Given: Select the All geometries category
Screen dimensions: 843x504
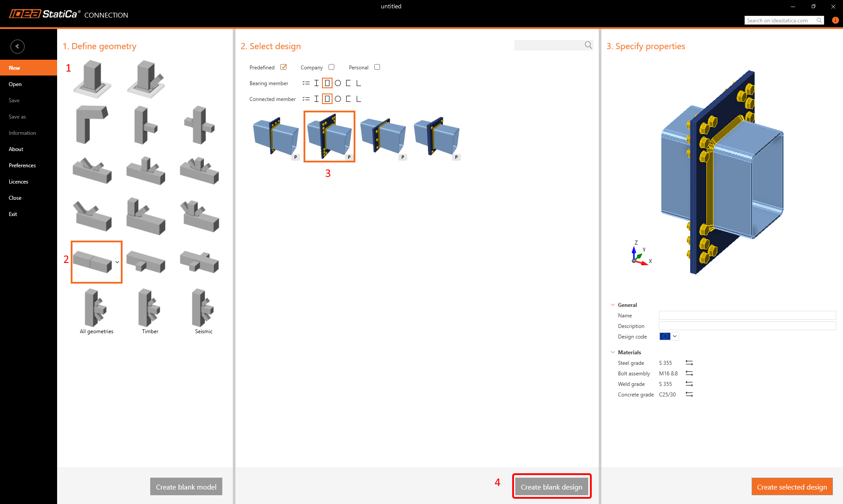Looking at the screenshot, I should coord(96,311).
